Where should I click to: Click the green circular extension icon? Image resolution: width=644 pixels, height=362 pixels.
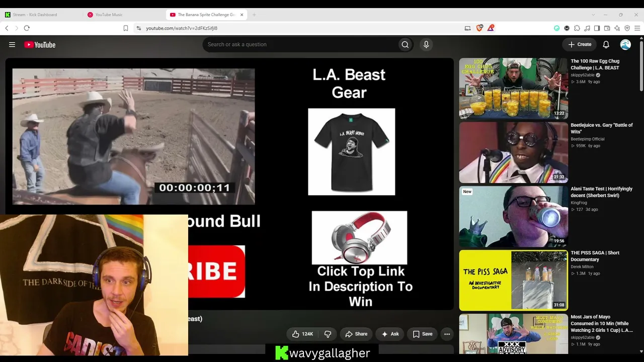pos(557,28)
